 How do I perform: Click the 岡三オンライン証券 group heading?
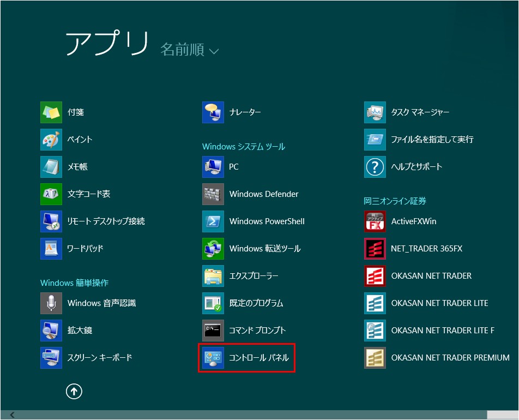tap(395, 201)
